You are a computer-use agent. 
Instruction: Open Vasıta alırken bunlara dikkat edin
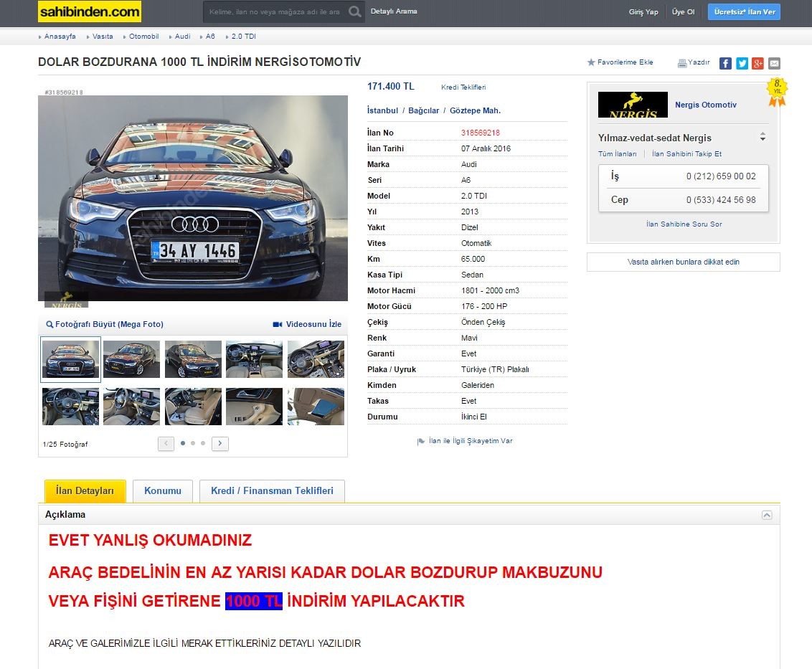pyautogui.click(x=683, y=262)
